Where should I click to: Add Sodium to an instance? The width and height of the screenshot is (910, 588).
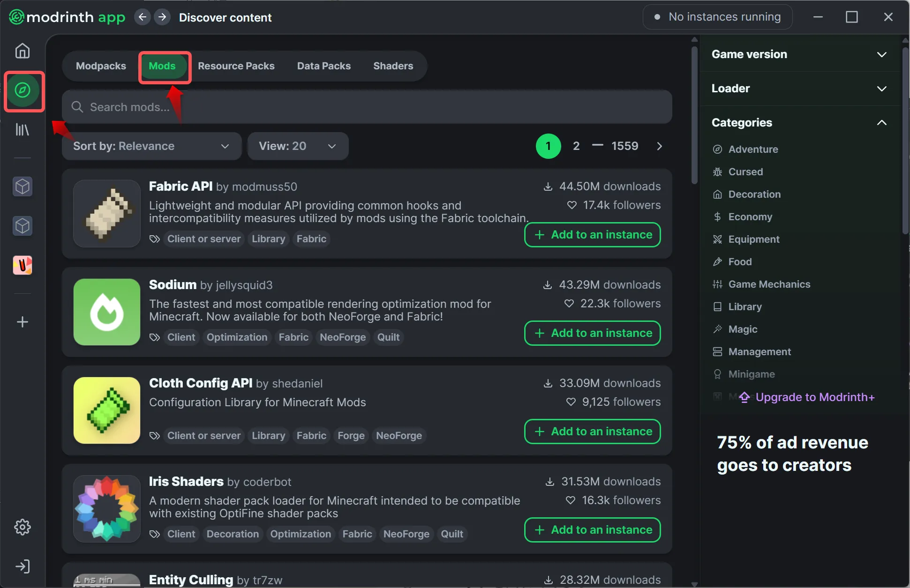592,333
